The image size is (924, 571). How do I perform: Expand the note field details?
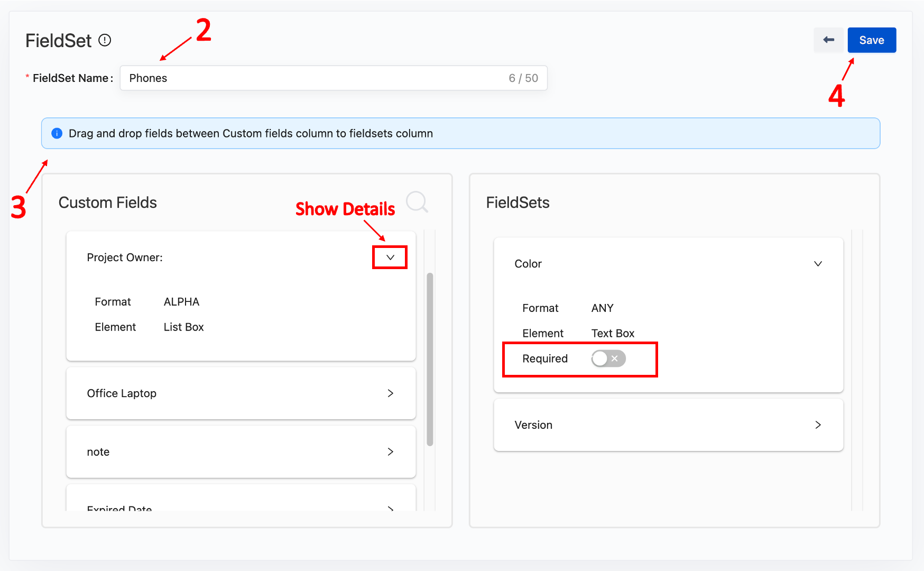point(390,452)
